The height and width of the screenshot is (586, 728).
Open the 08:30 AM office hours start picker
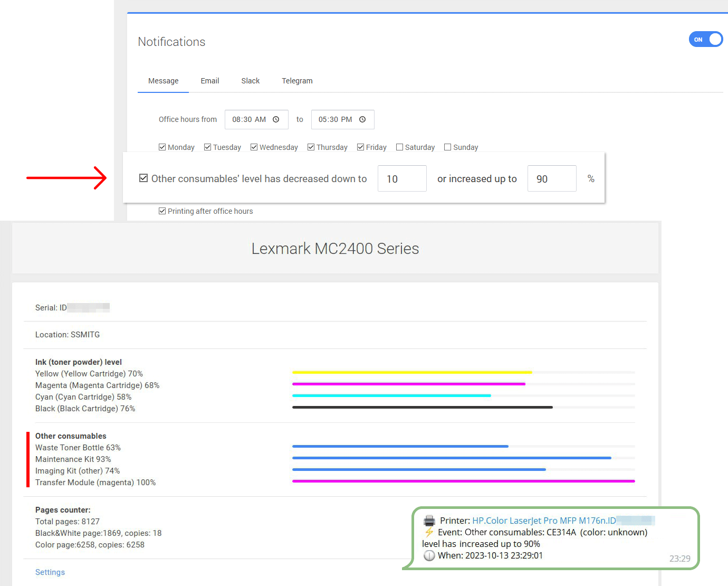(249, 119)
